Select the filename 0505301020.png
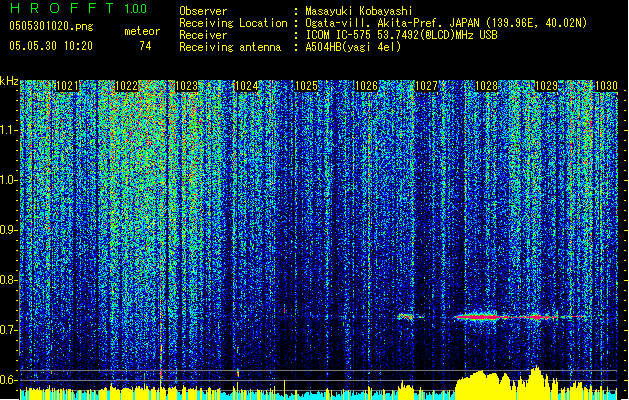 tap(51, 26)
